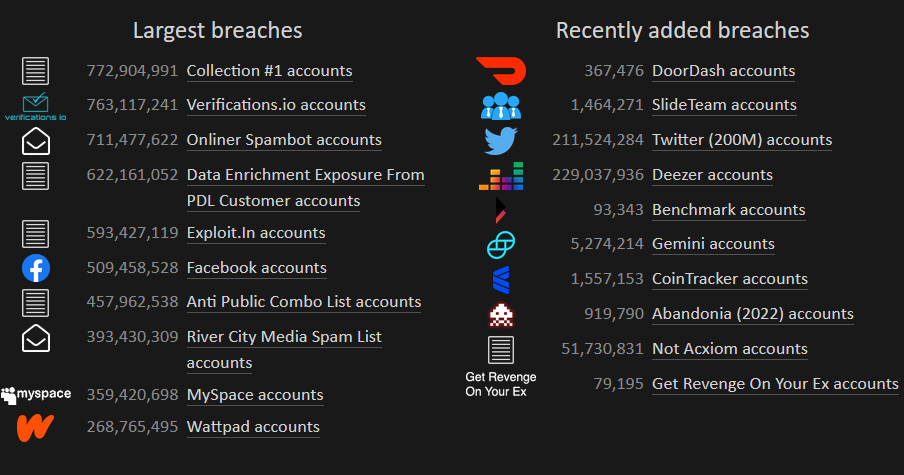
Task: Open Exploit.In accounts breach link
Action: [x=256, y=233]
